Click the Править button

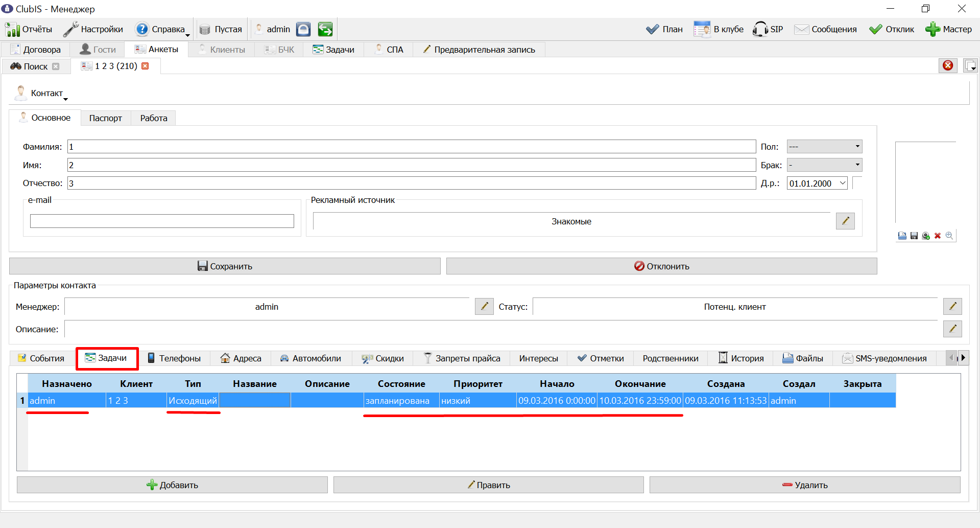click(489, 485)
